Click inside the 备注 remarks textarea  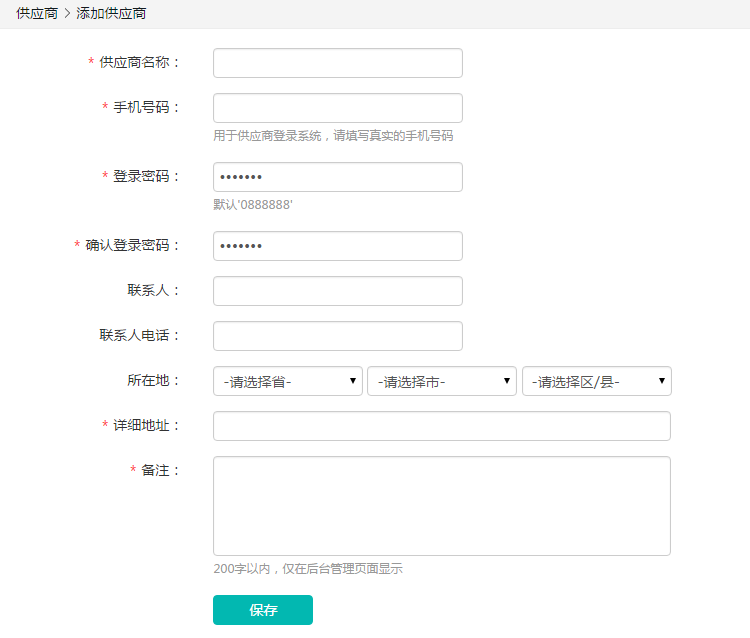(441, 505)
